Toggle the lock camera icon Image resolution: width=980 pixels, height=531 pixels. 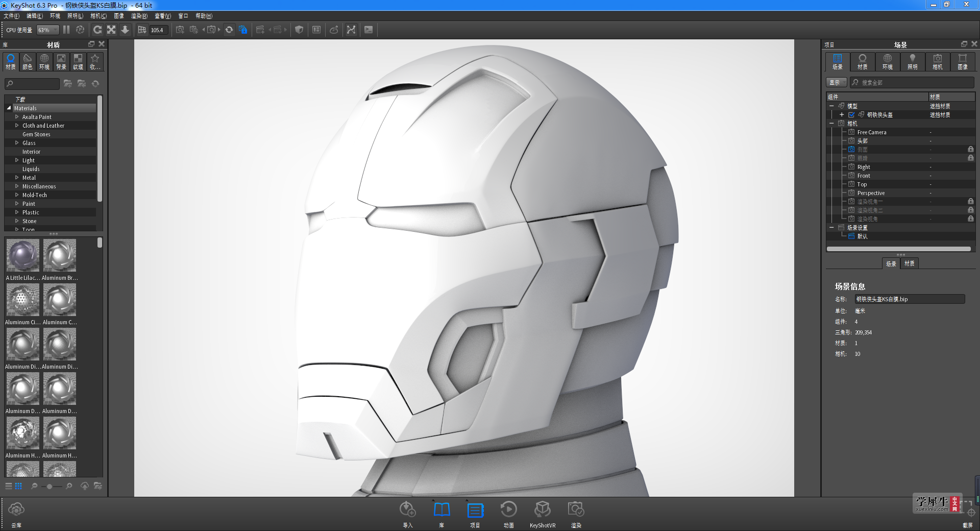[x=243, y=30]
